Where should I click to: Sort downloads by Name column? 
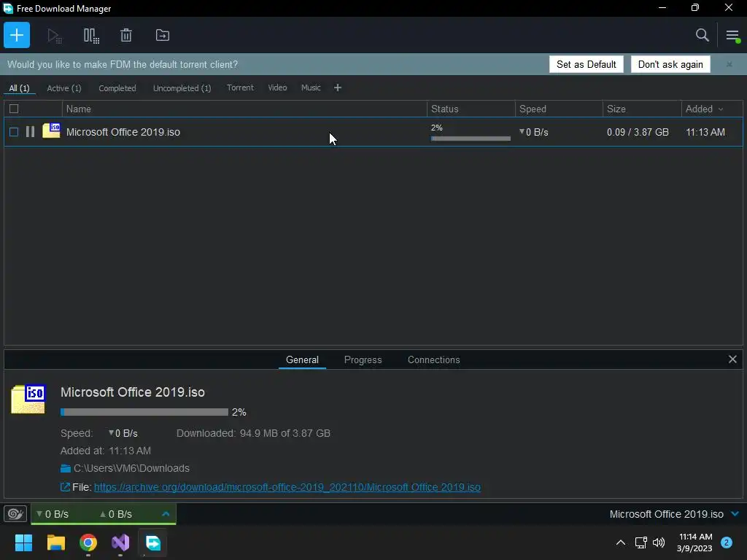78,109
